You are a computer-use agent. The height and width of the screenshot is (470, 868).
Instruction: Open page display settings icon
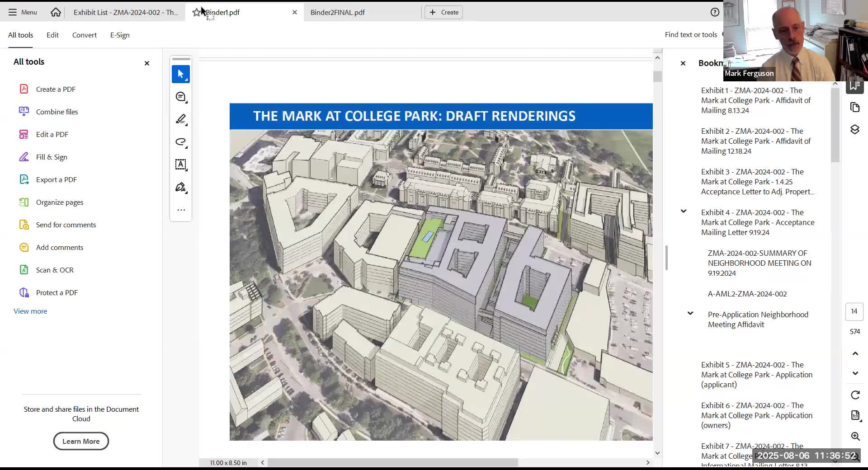[855, 415]
